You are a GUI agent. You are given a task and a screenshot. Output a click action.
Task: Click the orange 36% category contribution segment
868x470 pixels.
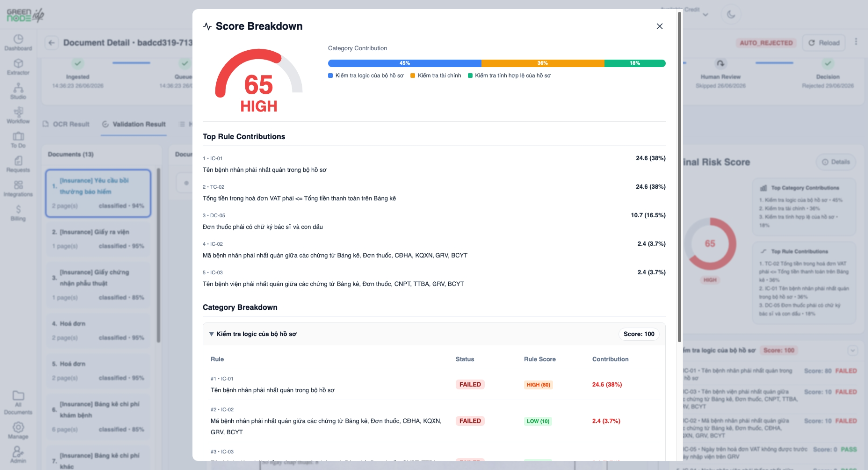tap(543, 63)
